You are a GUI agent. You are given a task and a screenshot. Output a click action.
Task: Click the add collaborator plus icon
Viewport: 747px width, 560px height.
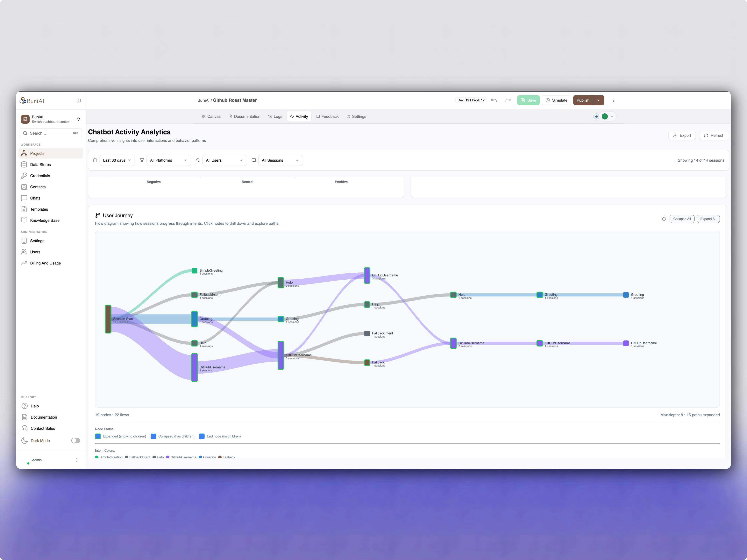(x=596, y=116)
